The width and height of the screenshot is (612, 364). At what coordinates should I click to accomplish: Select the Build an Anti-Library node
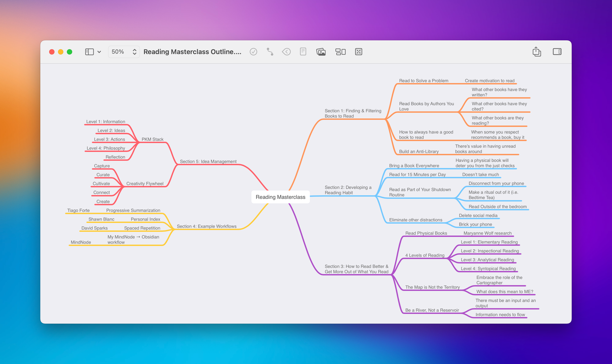(419, 151)
